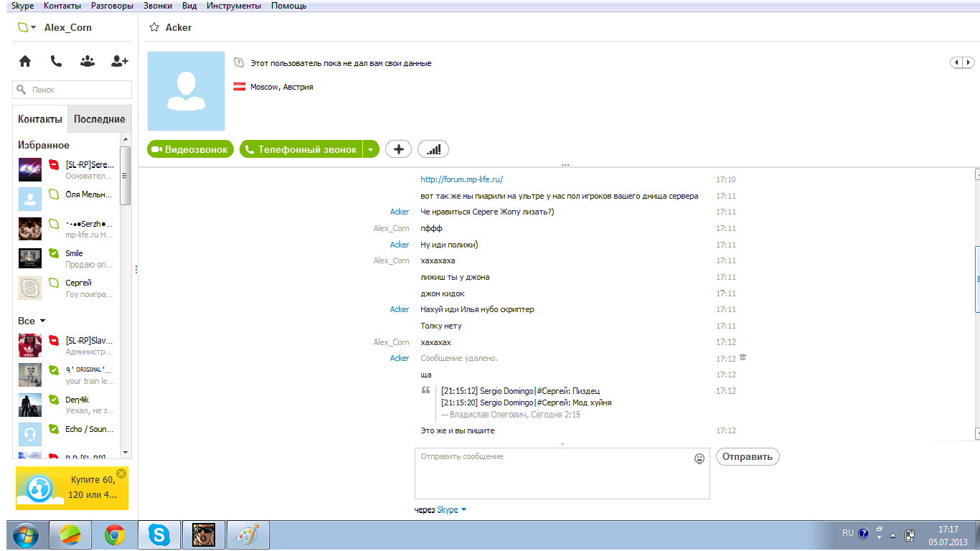Click the green status icon next to Den4ik
Image resolution: width=980 pixels, height=551 pixels.
[53, 400]
